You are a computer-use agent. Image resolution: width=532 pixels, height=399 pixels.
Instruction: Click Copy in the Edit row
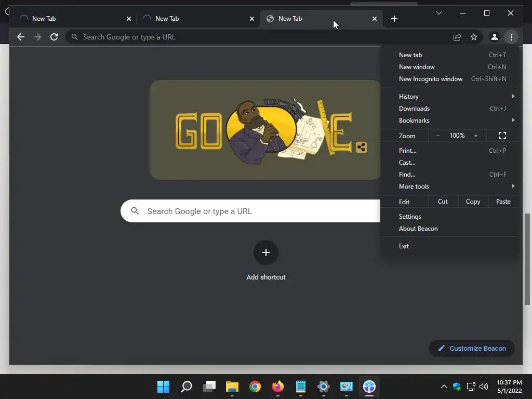pyautogui.click(x=473, y=202)
